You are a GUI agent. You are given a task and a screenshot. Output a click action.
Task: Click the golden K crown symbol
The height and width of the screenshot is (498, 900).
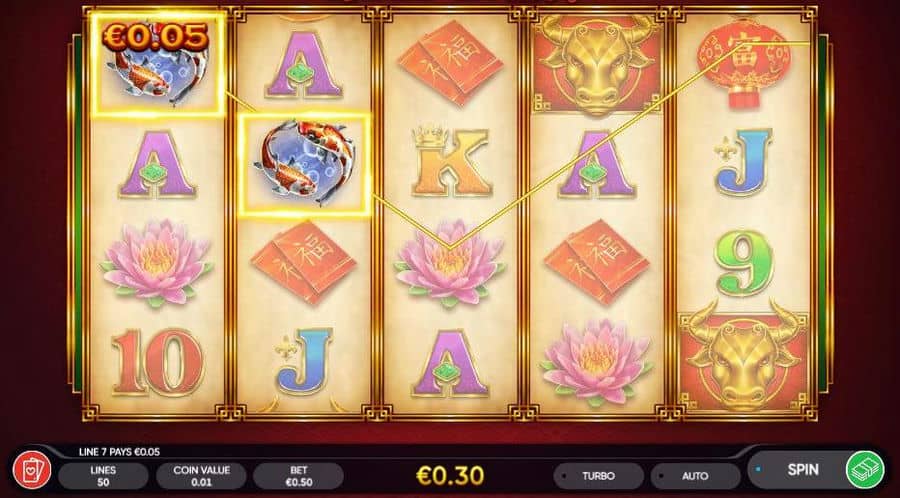click(451, 161)
